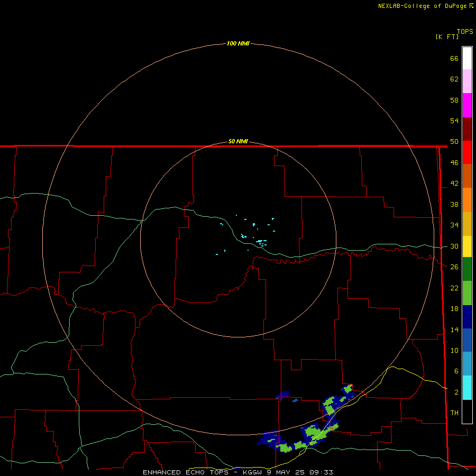Click the medium blue legend swatch
This screenshot has height=476, width=476.
click(x=467, y=340)
